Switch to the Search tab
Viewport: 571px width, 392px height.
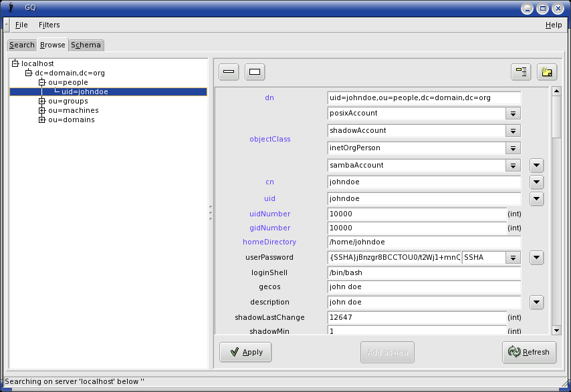click(x=22, y=45)
